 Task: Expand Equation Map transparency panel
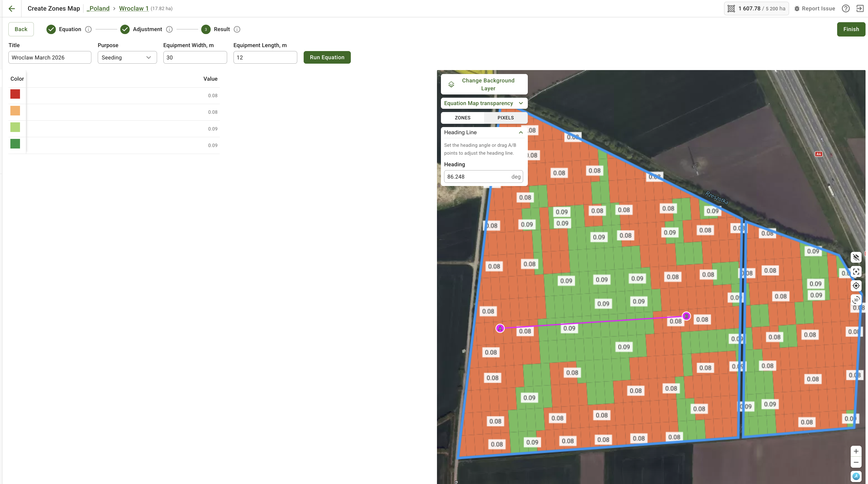[484, 103]
